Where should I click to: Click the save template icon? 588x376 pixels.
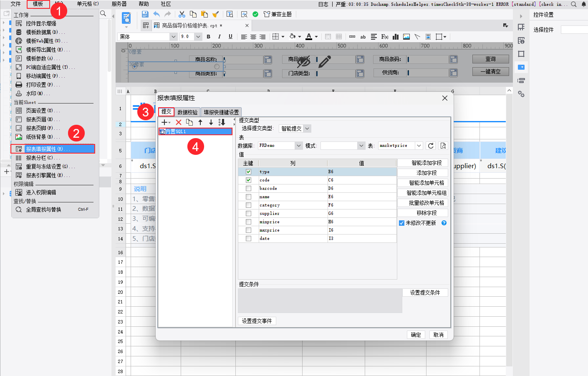click(145, 14)
